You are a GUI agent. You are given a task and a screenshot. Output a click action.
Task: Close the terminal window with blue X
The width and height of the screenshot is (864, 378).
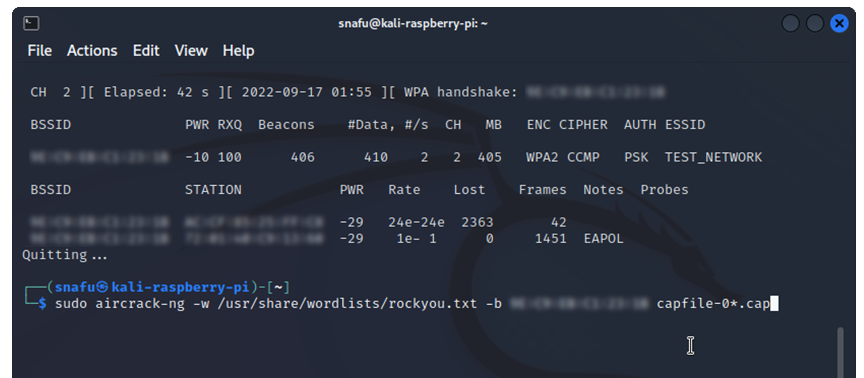pyautogui.click(x=839, y=23)
